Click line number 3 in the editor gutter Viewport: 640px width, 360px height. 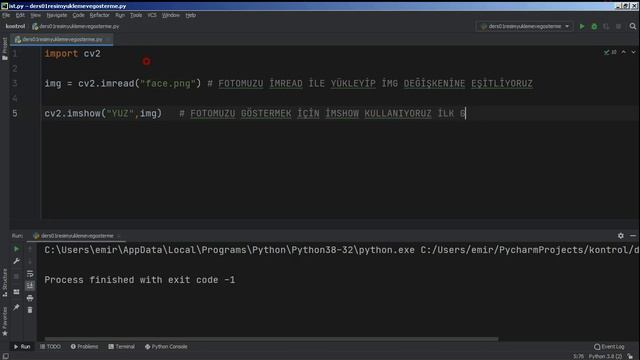[15, 83]
